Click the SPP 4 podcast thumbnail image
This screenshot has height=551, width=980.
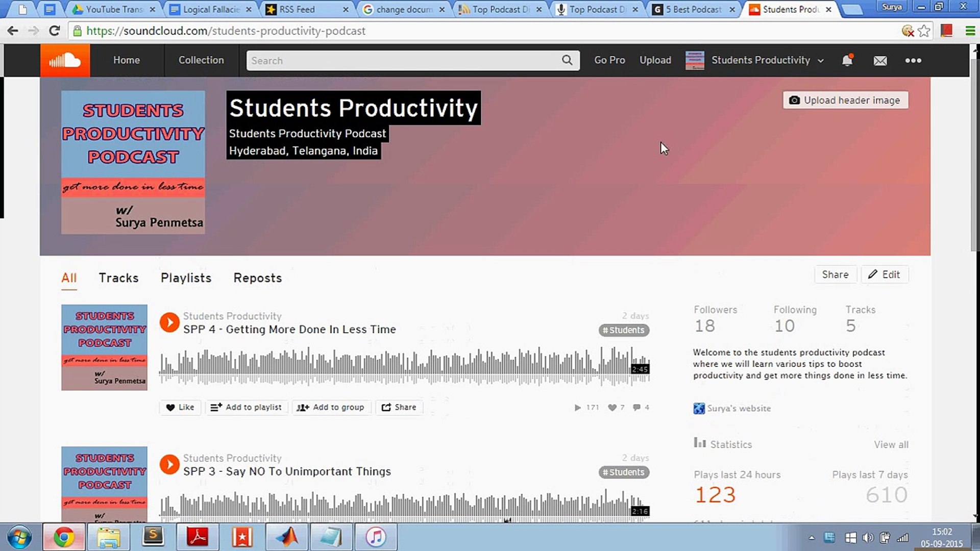pos(104,348)
